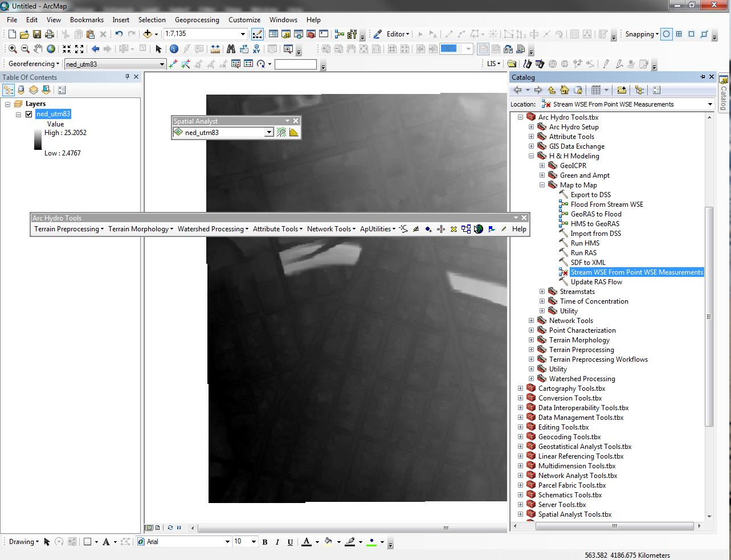This screenshot has width=731, height=560.
Task: Click the font color swatch button
Action: [x=307, y=542]
